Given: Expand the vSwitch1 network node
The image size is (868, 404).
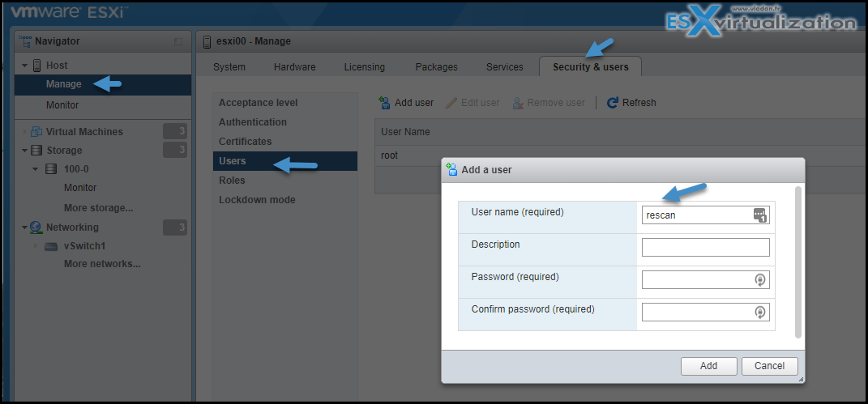Looking at the screenshot, I should (x=36, y=246).
